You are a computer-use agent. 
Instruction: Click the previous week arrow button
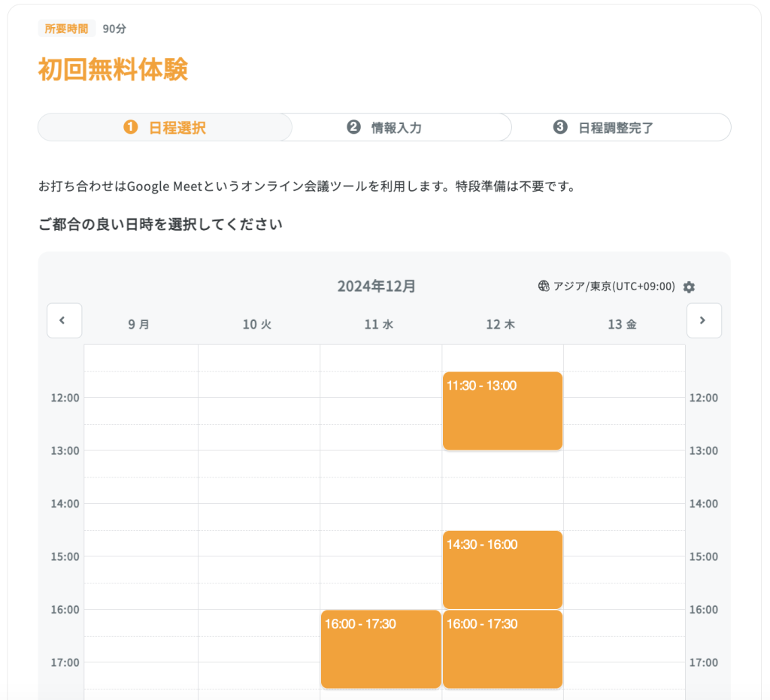(x=64, y=320)
